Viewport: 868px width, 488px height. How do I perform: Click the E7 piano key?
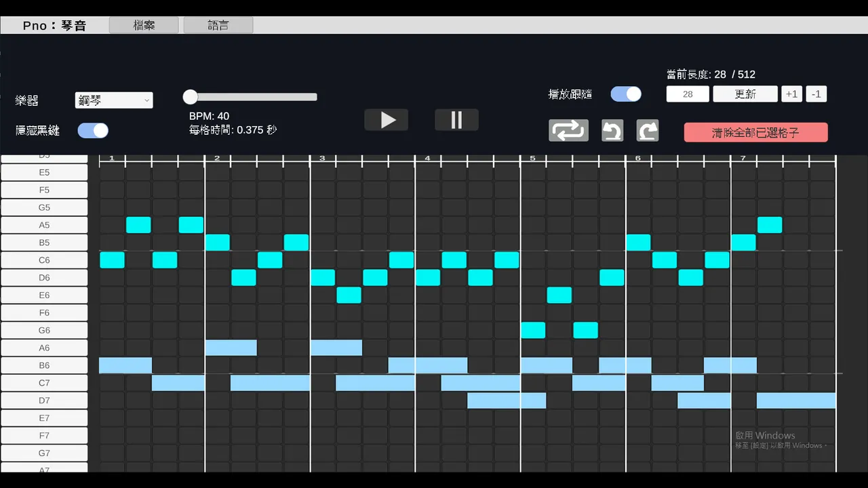click(x=44, y=418)
